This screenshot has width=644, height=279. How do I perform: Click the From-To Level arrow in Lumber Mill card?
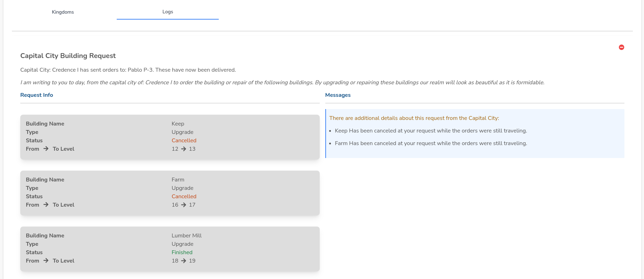(46, 260)
